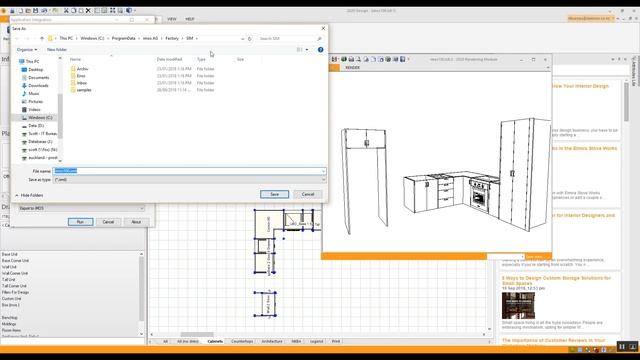Select Base Unit in the catalog list
Viewport: 640px width, 360px height.
(10, 254)
